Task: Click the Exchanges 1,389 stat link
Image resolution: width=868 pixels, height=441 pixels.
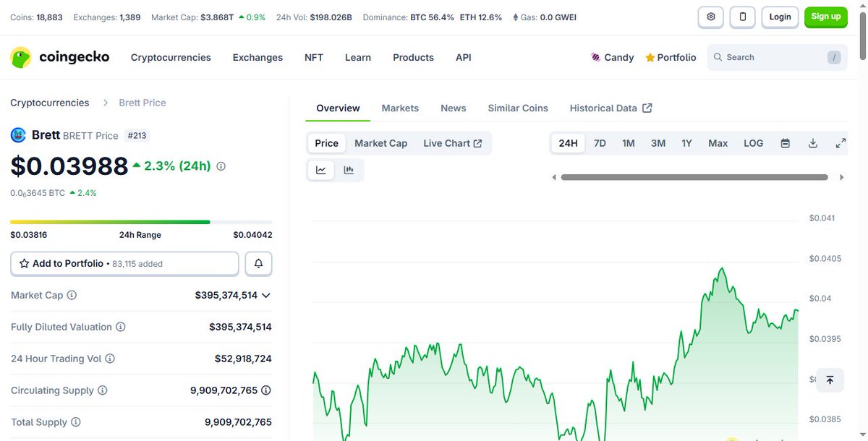Action: coord(107,17)
